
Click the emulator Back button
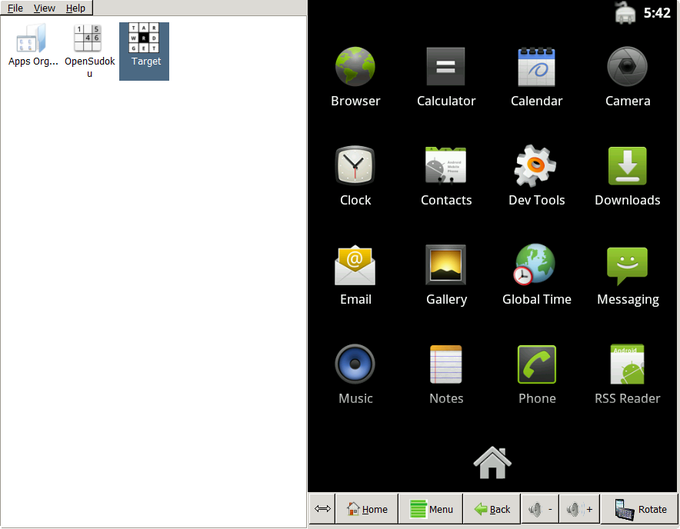pos(492,509)
